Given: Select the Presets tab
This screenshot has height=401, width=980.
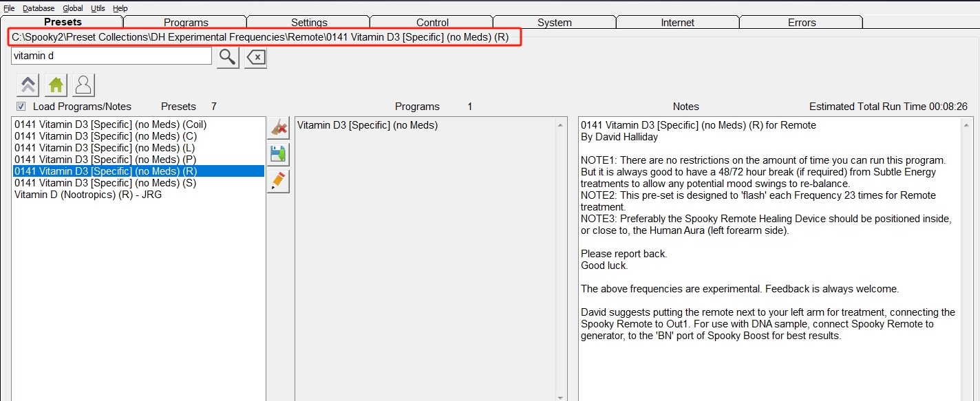Looking at the screenshot, I should click(63, 22).
